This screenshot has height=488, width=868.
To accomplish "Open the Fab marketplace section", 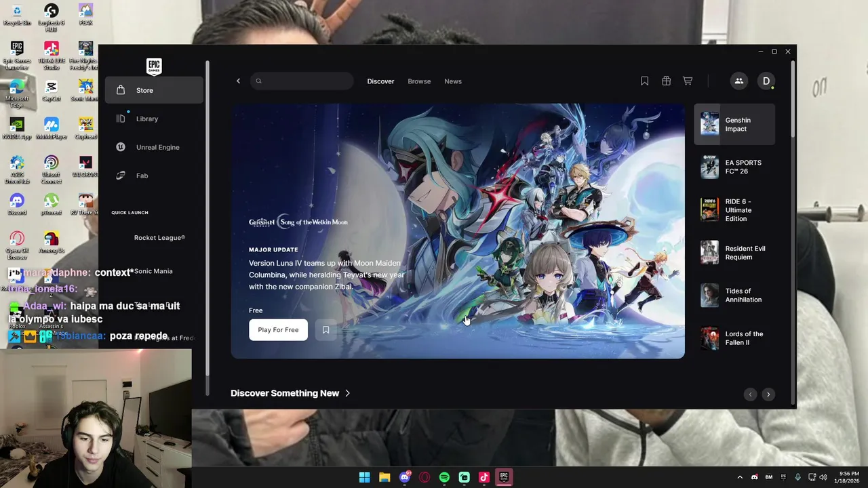I will [154, 176].
